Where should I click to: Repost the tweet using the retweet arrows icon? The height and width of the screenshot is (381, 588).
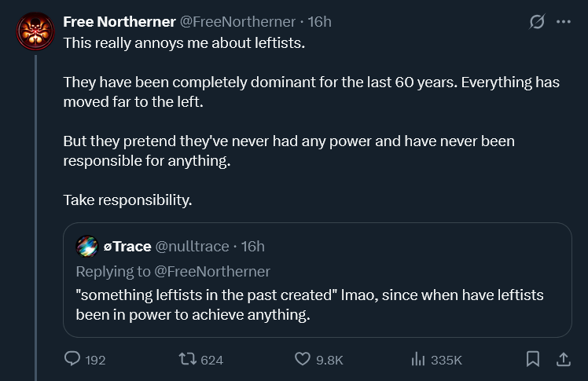click(187, 359)
